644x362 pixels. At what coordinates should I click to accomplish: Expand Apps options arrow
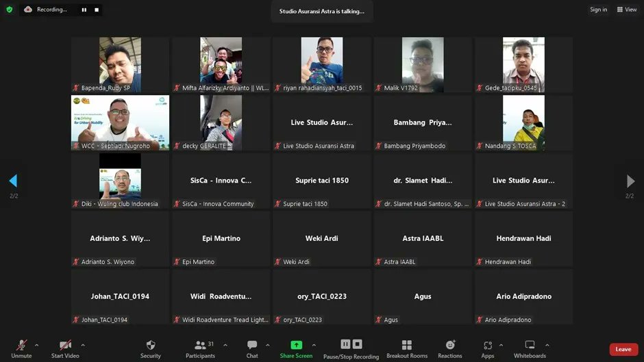pyautogui.click(x=501, y=345)
